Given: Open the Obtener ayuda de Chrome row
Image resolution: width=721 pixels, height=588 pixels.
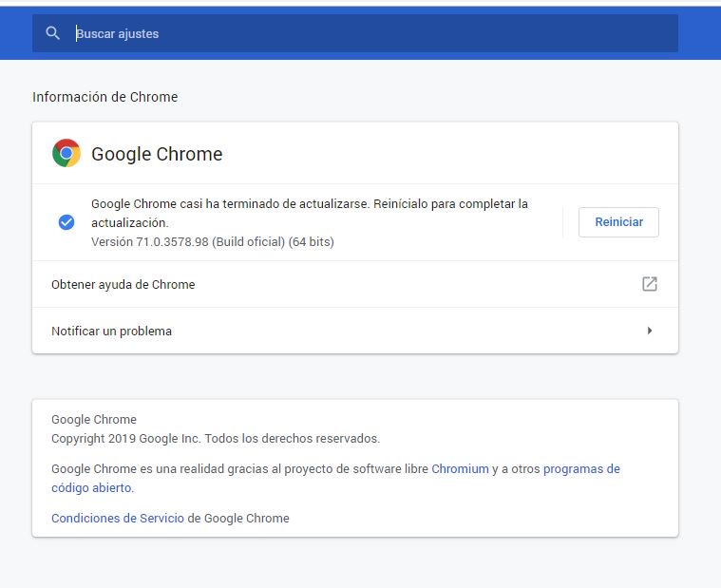Looking at the screenshot, I should click(x=355, y=284).
